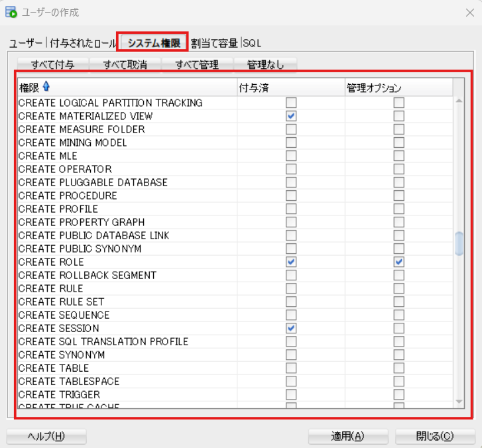Viewport: 482px width, 448px height.
Task: Tick granted for CREATE TABLESPACE
Action: click(x=291, y=381)
